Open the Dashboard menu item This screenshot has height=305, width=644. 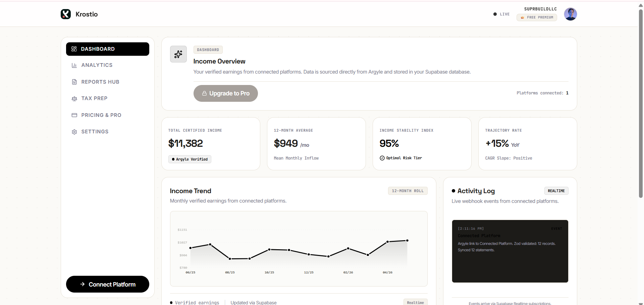point(108,49)
